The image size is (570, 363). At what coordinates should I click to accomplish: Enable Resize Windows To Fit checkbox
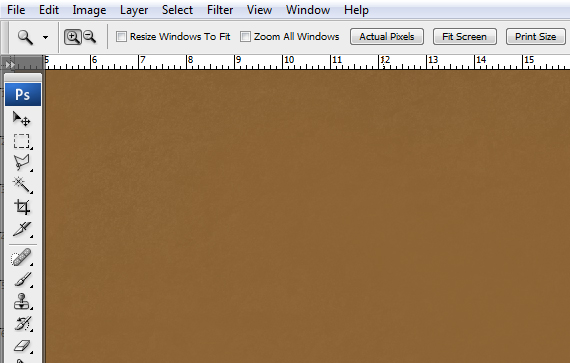point(121,37)
